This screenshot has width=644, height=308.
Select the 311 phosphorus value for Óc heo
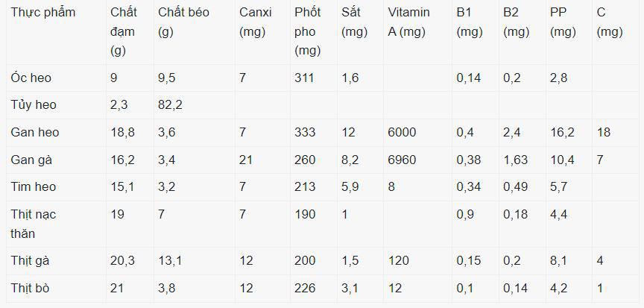point(305,78)
